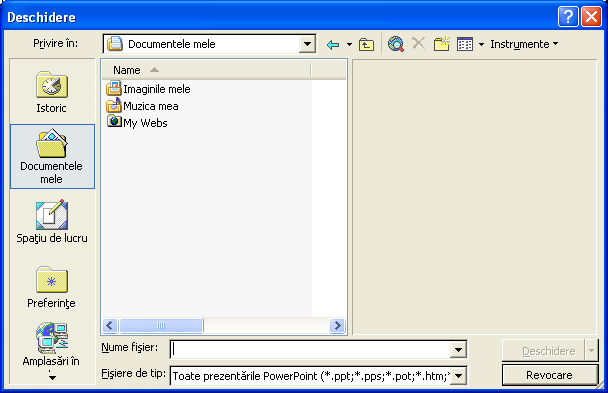This screenshot has width=608, height=393.
Task: Click inside the Nume fişier text field
Action: tap(311, 350)
